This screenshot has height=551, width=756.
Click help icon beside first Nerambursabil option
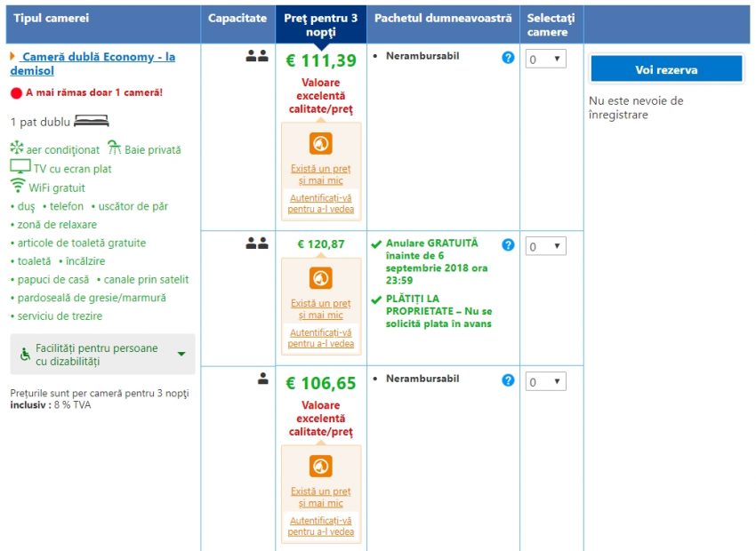pos(508,58)
